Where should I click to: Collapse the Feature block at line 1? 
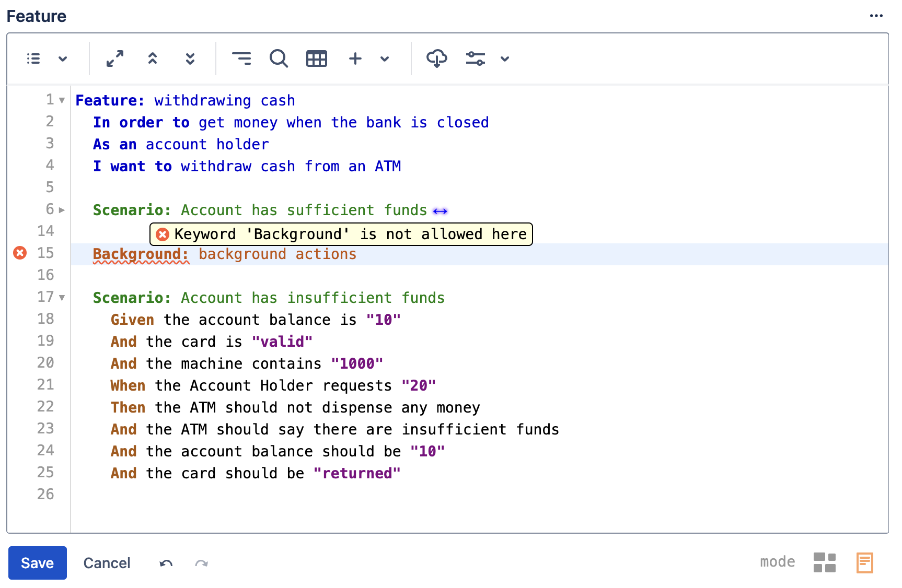pos(62,100)
